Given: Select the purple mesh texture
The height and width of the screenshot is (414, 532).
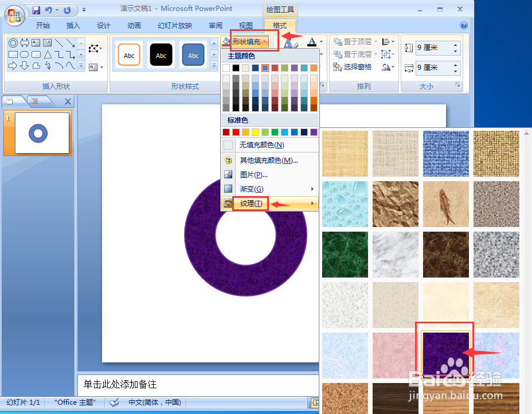Looking at the screenshot, I should (x=446, y=355).
